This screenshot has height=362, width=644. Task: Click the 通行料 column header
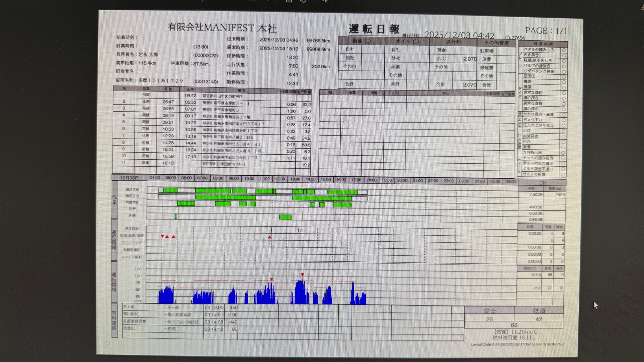pyautogui.click(x=453, y=42)
